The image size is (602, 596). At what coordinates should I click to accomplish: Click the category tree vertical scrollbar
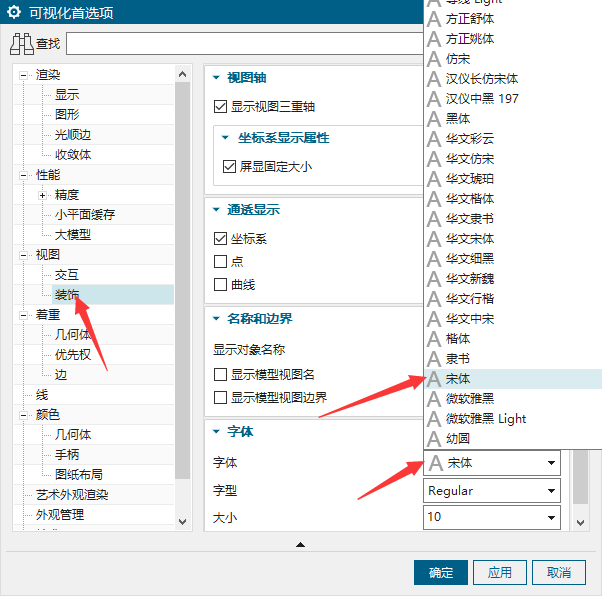click(x=182, y=280)
